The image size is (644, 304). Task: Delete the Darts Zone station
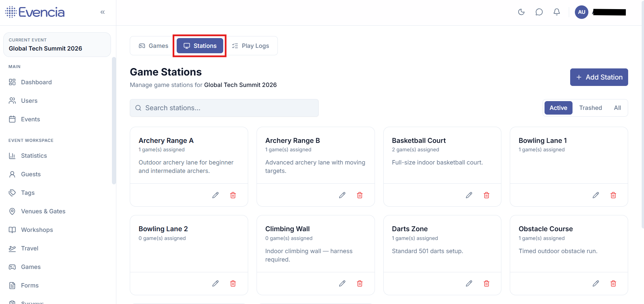[487, 283]
